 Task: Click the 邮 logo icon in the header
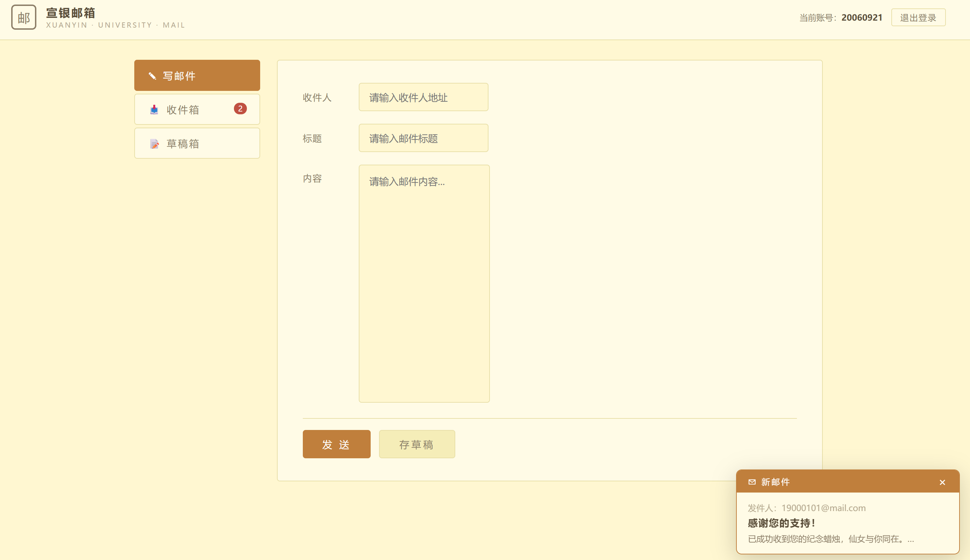pyautogui.click(x=24, y=17)
